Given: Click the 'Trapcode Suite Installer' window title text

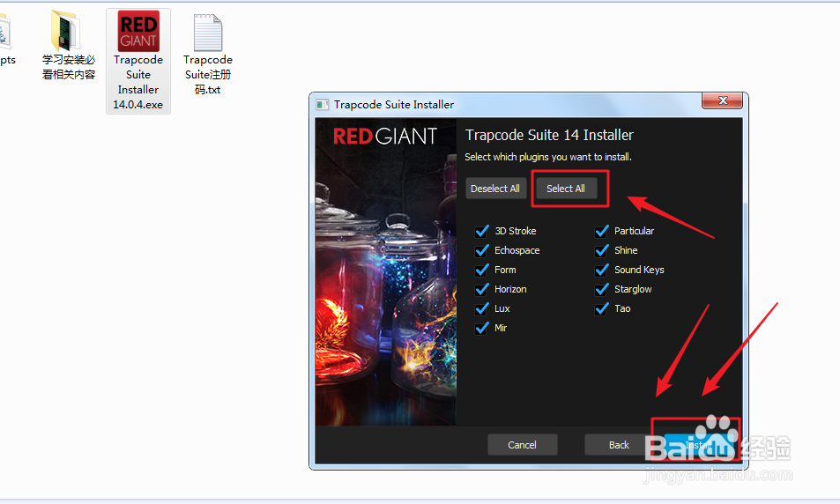Looking at the screenshot, I should click(x=394, y=105).
